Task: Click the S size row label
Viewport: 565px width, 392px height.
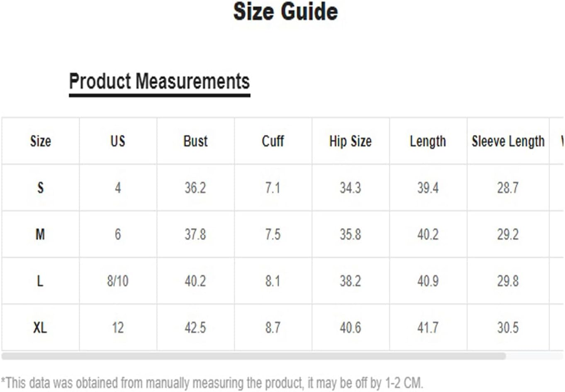Action: [x=40, y=188]
